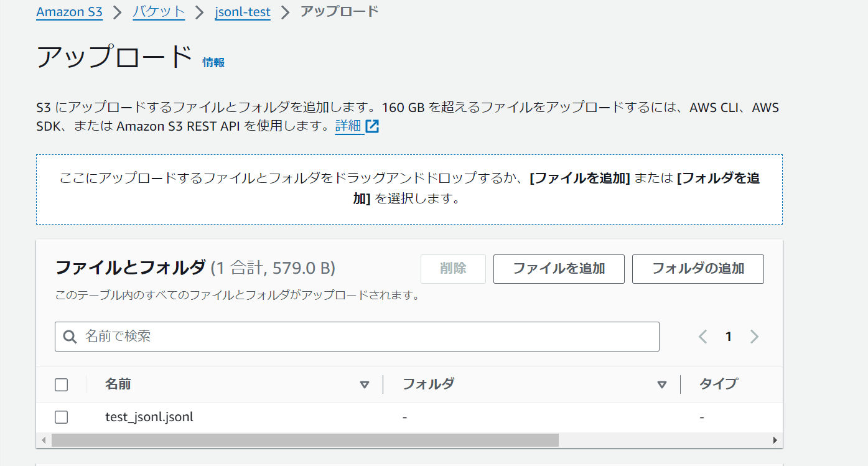
Task: Open the jsonl-test bucket breadcrumb link
Action: (x=243, y=11)
